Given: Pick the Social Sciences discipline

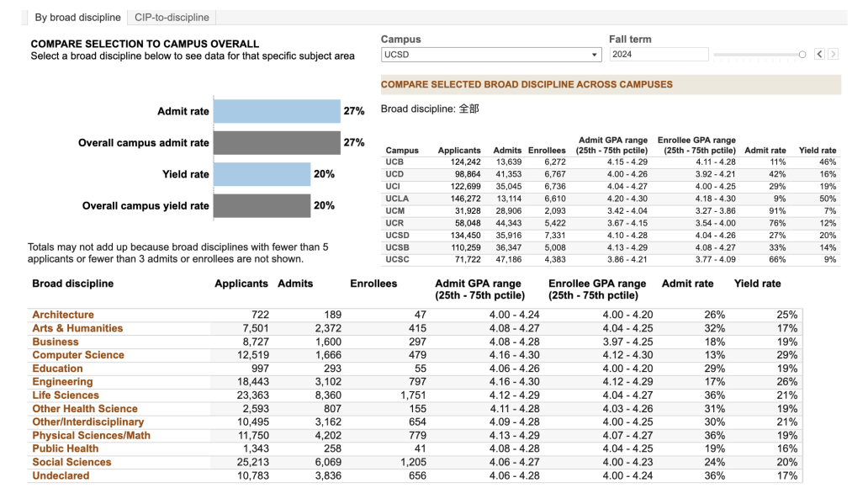Looking at the screenshot, I should click(x=71, y=462).
